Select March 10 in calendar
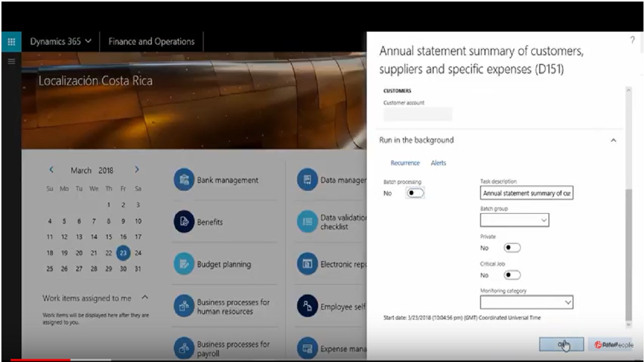Image resolution: width=644 pixels, height=362 pixels. (138, 221)
